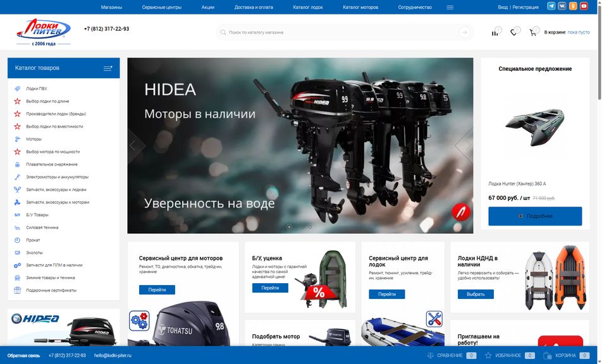The image size is (602, 364).
Task: Click the Б/У Товары category icon
Action: [17, 215]
